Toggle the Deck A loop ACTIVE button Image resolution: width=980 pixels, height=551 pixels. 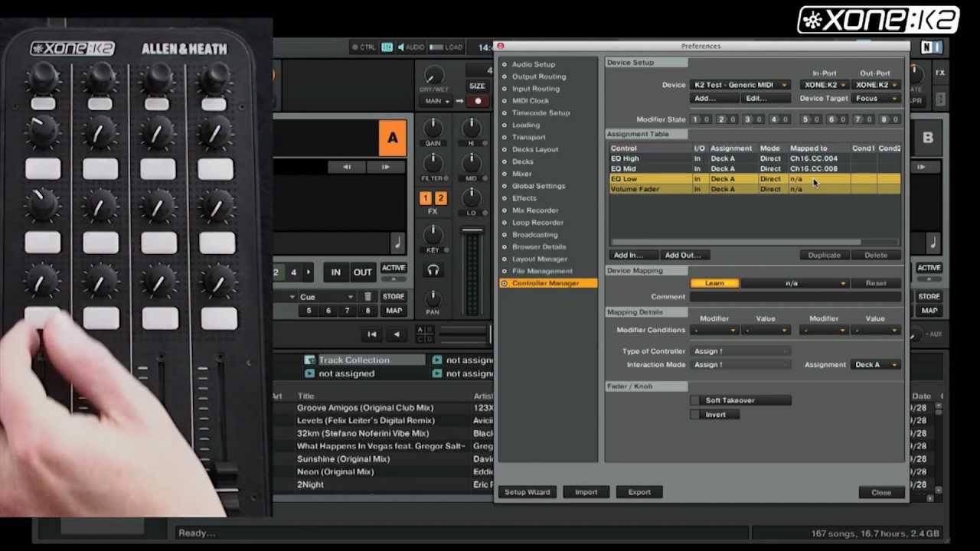394,268
